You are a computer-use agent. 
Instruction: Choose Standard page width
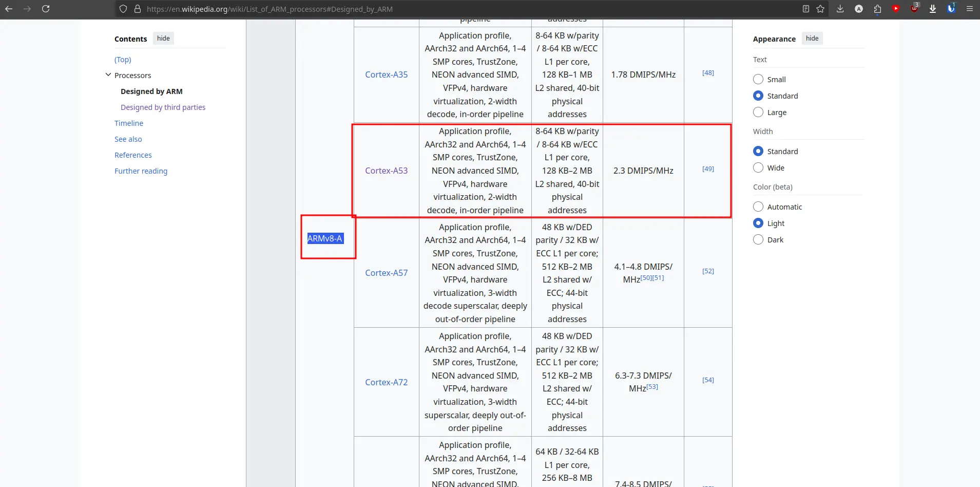click(758, 151)
